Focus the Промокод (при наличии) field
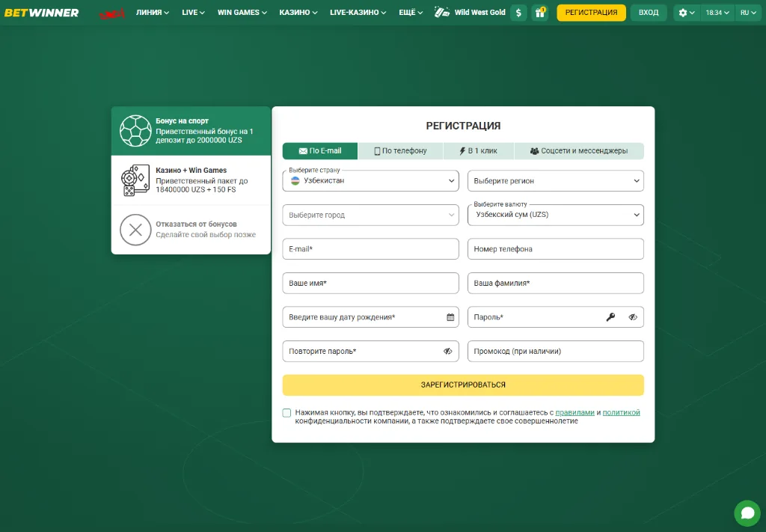Screen dimensions: 766x532 pyautogui.click(x=556, y=352)
